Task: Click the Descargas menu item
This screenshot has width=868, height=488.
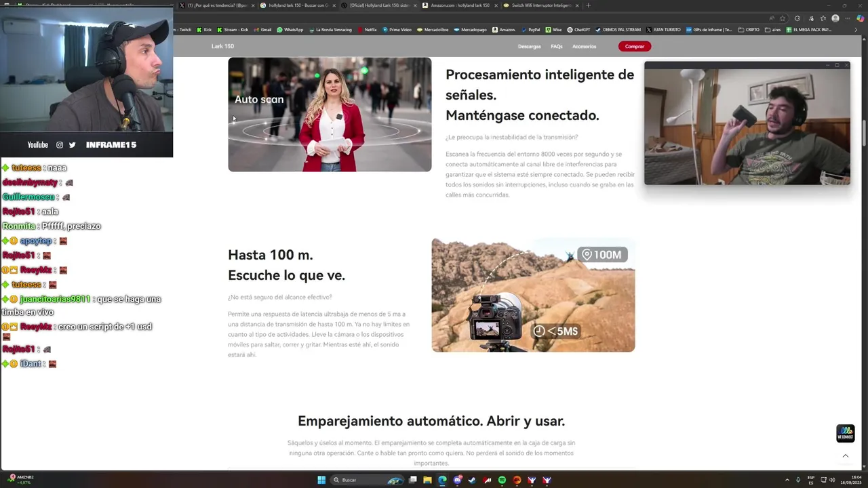Action: tap(529, 46)
